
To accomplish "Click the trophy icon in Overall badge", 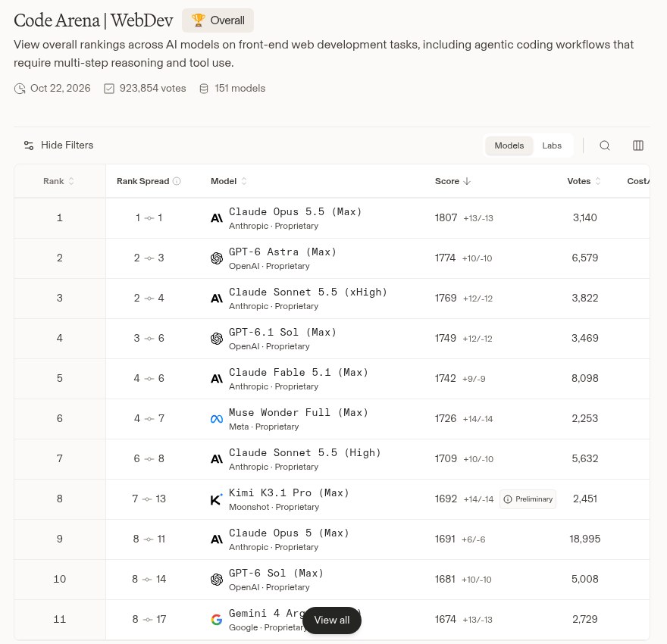I will 198,20.
